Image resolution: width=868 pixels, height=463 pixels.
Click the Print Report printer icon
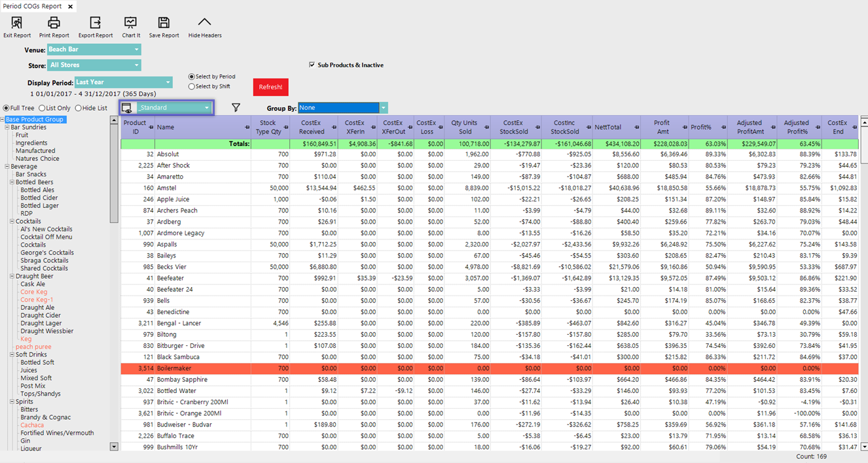coord(54,23)
